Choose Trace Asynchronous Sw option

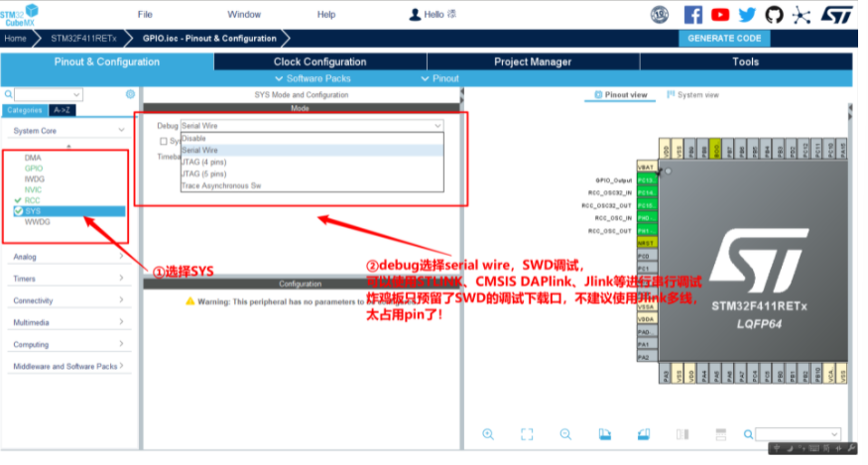311,186
